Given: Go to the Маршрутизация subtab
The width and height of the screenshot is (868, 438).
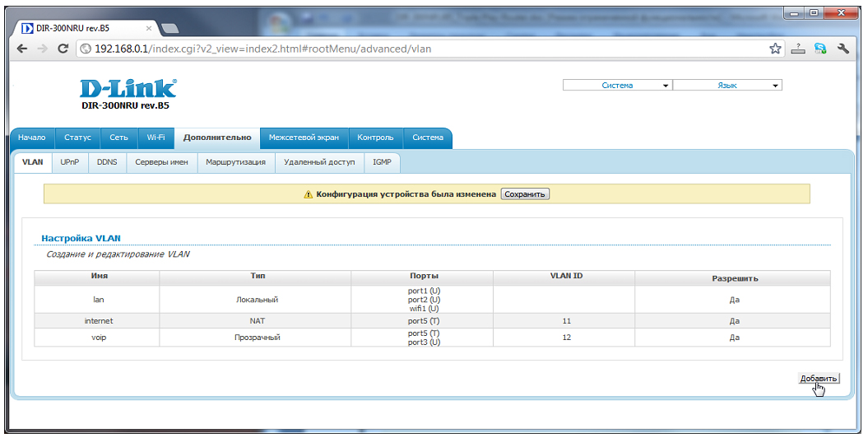Looking at the screenshot, I should (235, 162).
